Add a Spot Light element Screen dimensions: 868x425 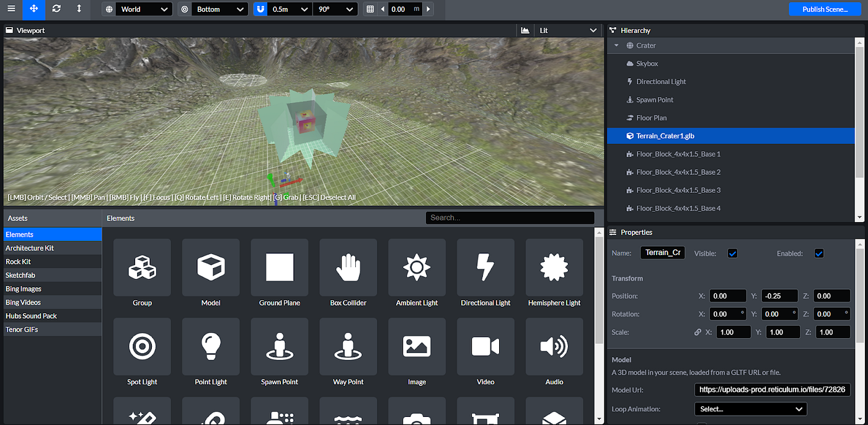click(142, 352)
